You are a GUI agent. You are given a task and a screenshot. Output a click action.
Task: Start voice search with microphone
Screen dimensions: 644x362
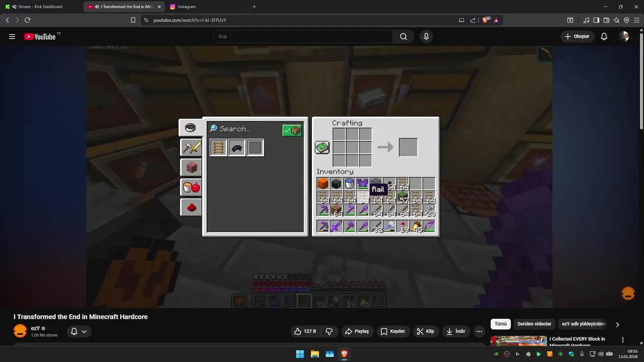(426, 37)
